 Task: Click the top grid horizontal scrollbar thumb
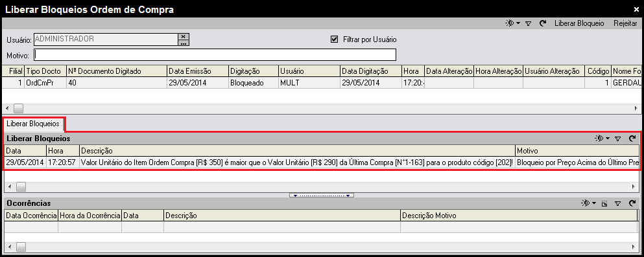pyautogui.click(x=18, y=108)
